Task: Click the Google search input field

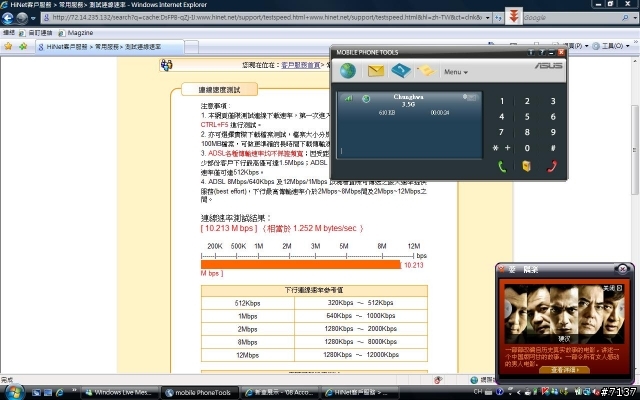Action: 572,18
